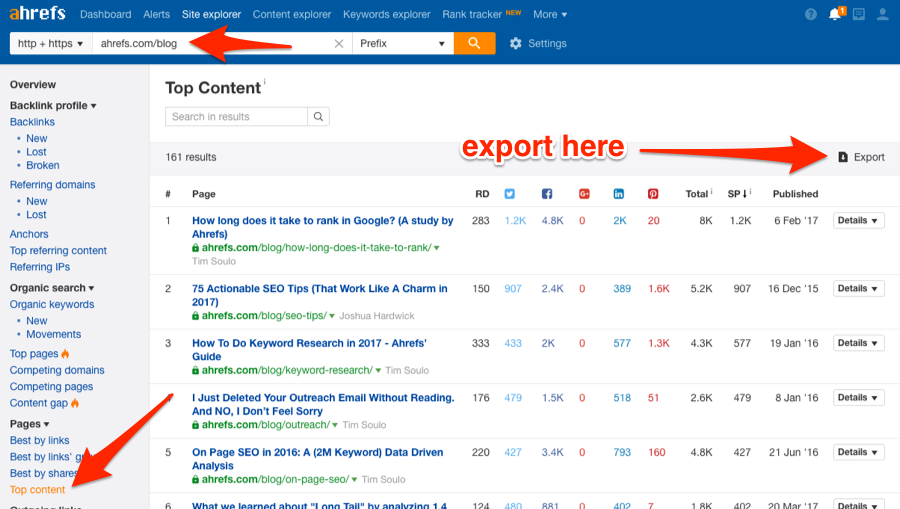This screenshot has width=900, height=509.
Task: Go to Overview in sidebar
Action: (x=33, y=84)
